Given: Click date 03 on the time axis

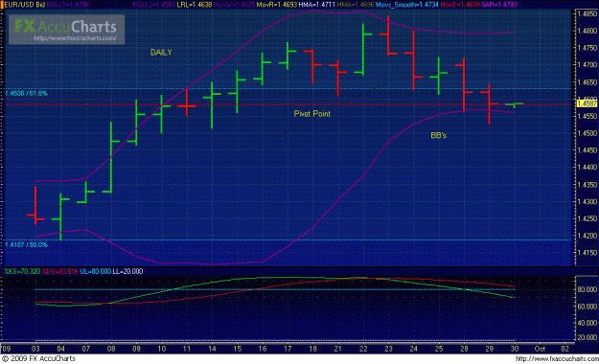Looking at the screenshot, I should [x=35, y=349].
